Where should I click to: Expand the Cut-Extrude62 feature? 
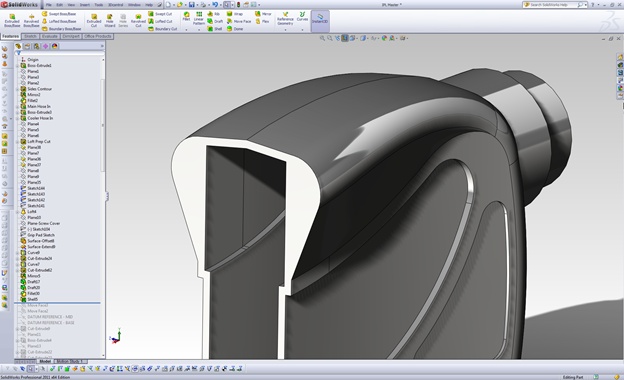18,270
